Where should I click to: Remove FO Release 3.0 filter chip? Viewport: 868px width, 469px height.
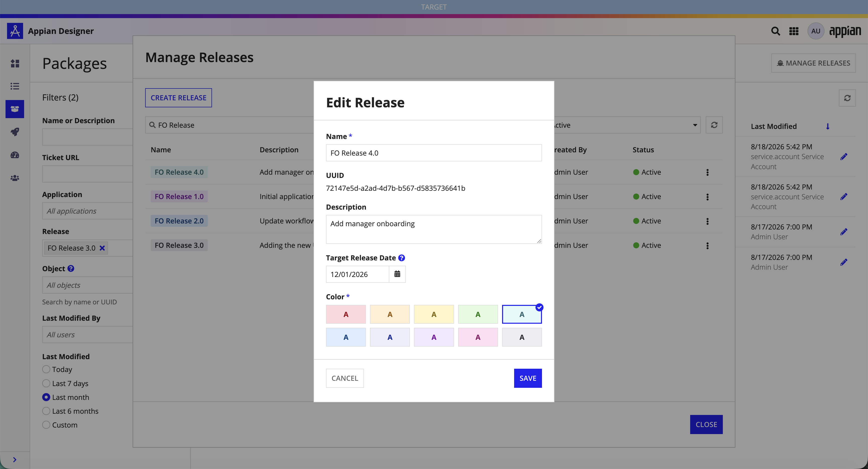[x=102, y=248]
